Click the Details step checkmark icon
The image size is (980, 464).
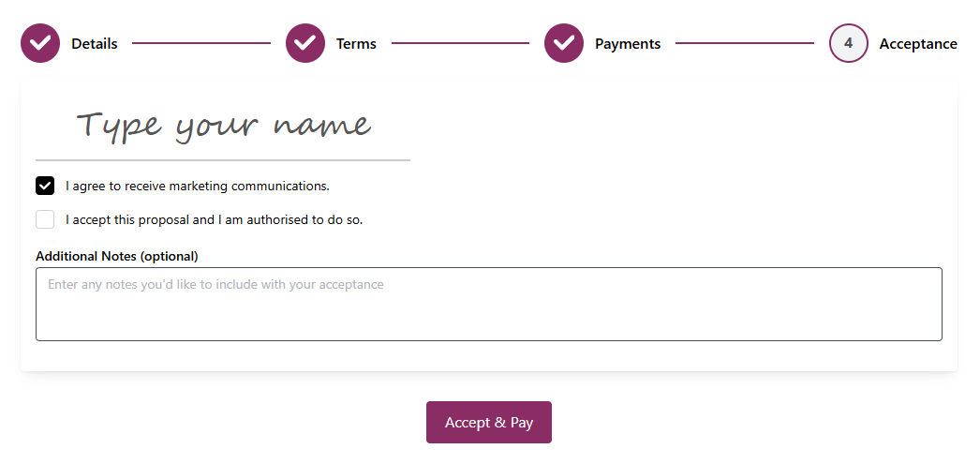click(40, 43)
